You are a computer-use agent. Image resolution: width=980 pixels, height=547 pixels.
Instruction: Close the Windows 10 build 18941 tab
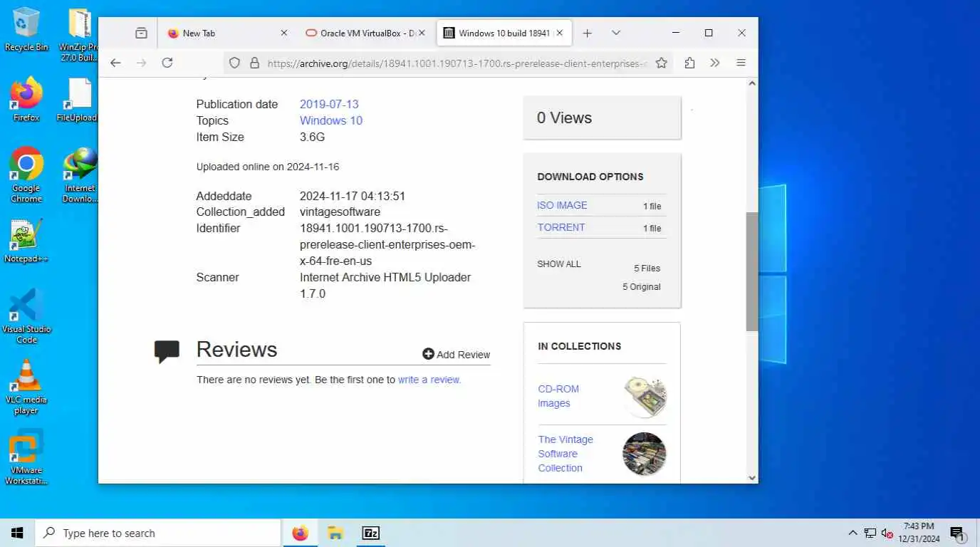560,33
